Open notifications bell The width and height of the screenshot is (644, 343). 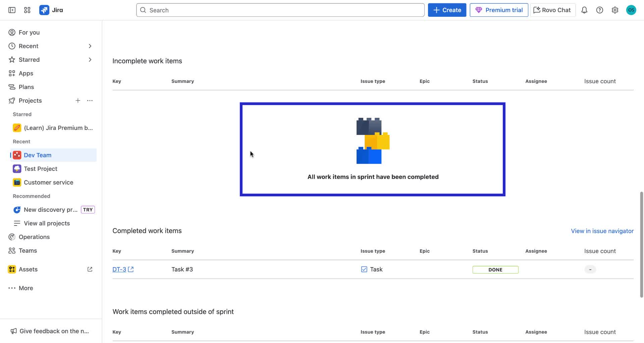pyautogui.click(x=584, y=10)
